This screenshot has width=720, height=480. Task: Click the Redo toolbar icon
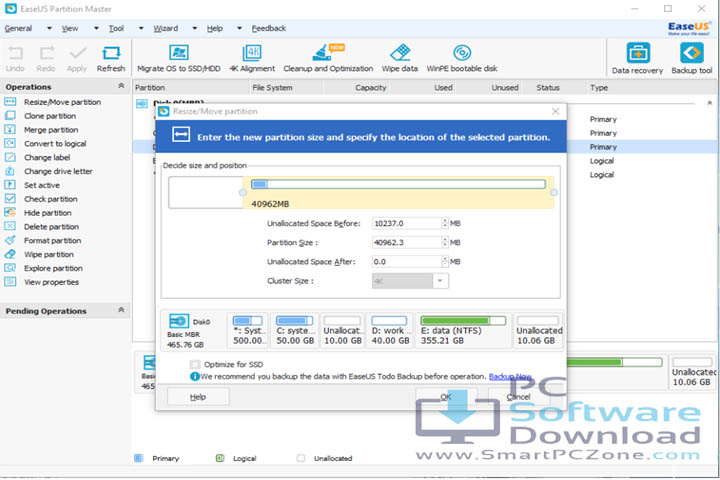click(x=46, y=58)
